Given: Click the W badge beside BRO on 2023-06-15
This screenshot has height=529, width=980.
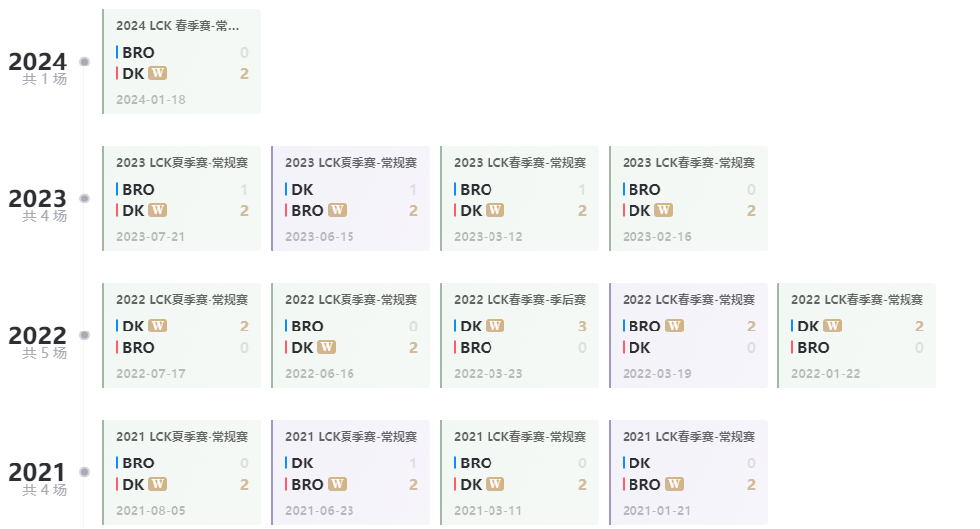Looking at the screenshot, I should [337, 210].
